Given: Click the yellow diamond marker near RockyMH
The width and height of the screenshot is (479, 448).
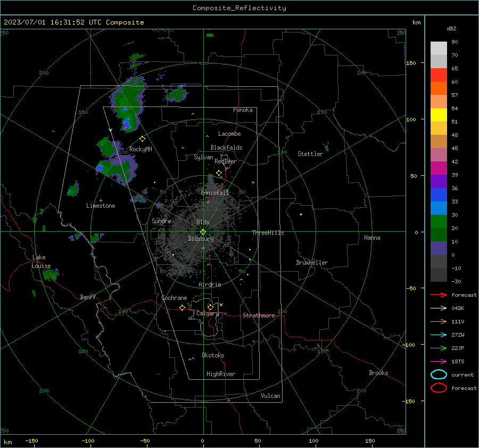Looking at the screenshot, I should point(142,139).
